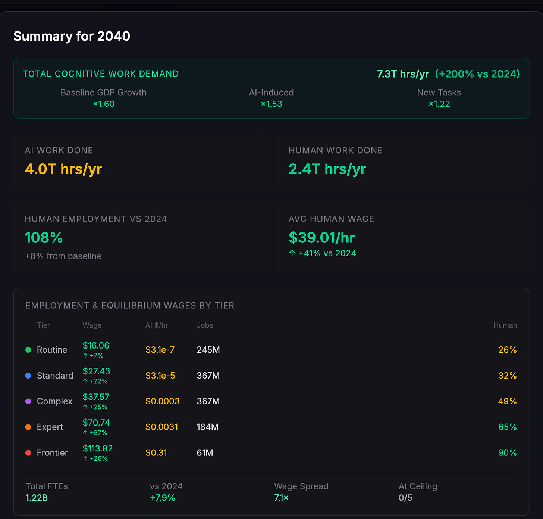
Task: Click the 32% human share for Standard
Action: [508, 376]
